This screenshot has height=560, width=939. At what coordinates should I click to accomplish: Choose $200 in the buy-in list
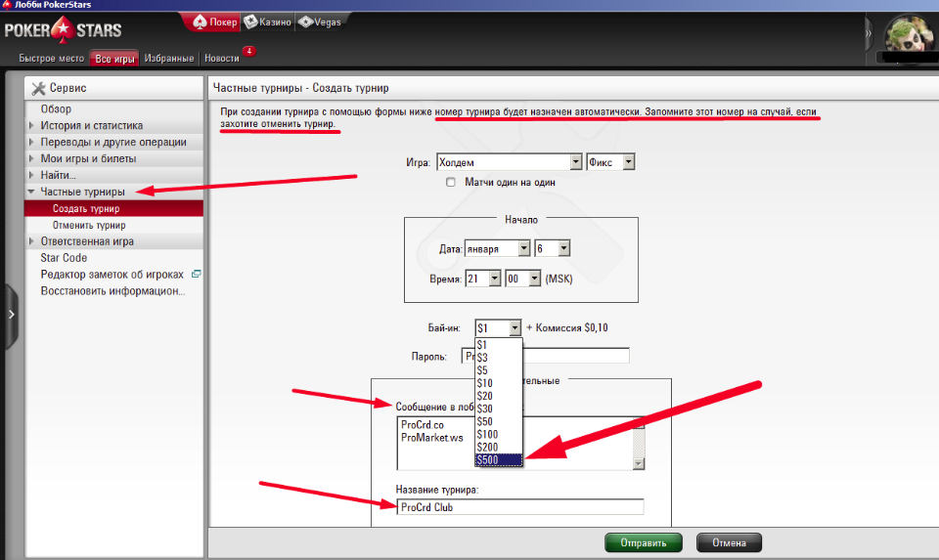click(x=498, y=447)
